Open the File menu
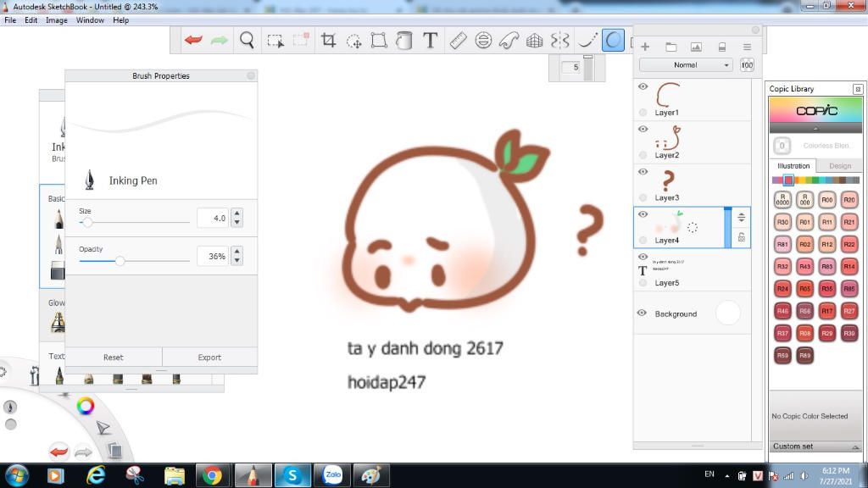Viewport: 868px width, 488px height. [x=10, y=20]
